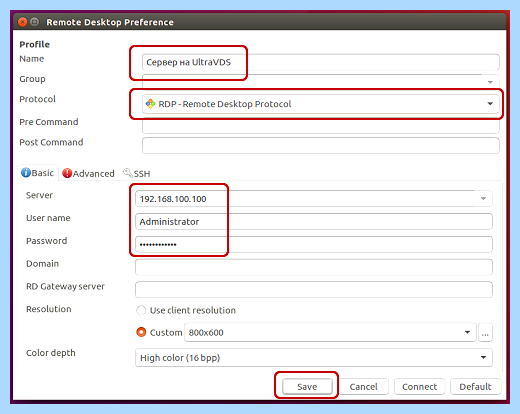Close the Remote Desktop Preference window
The image size is (520, 414).
tap(23, 22)
